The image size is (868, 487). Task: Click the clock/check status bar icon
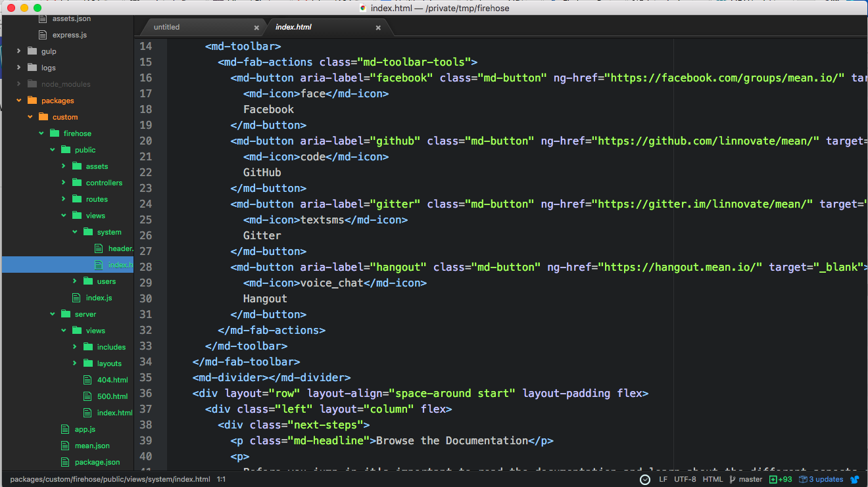645,480
